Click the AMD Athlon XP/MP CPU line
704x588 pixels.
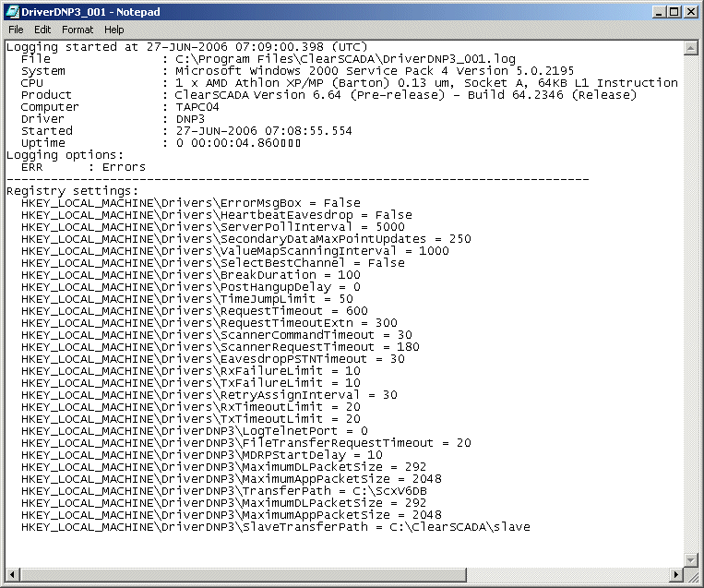(x=350, y=83)
